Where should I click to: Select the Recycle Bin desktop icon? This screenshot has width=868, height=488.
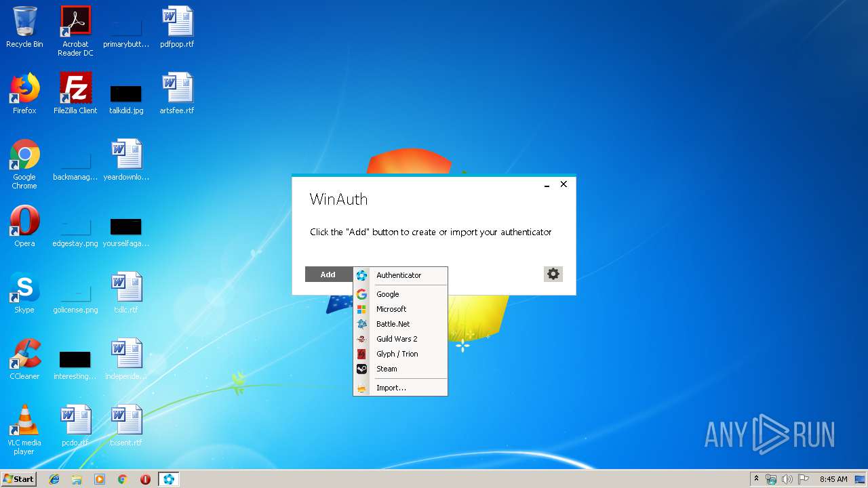tap(24, 27)
